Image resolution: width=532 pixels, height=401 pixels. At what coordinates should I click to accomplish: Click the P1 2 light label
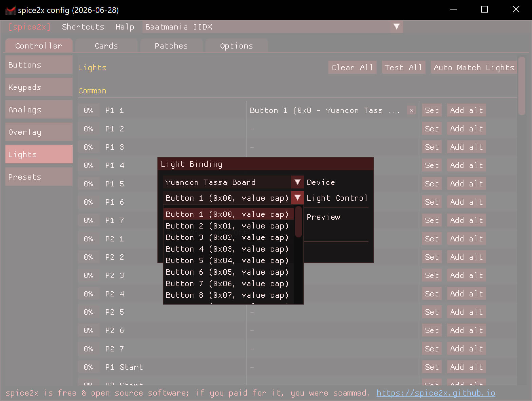114,129
